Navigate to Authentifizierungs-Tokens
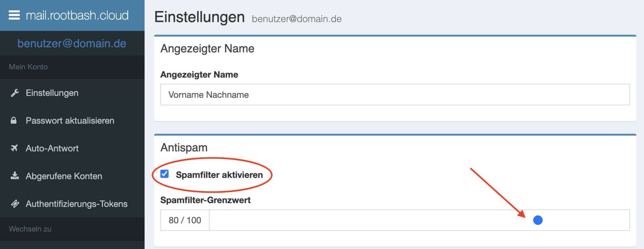The width and height of the screenshot is (644, 249). coord(77,204)
